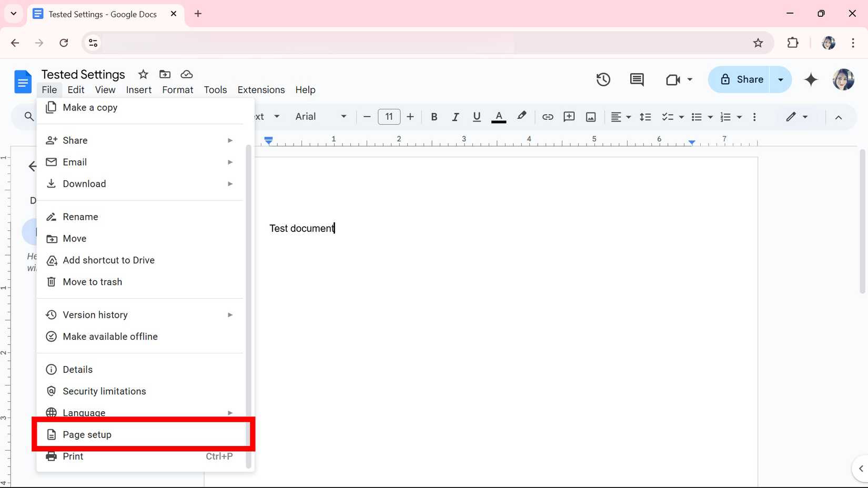Screen dimensions: 868x488
Task: Expand the Download submenu
Action: [84, 184]
